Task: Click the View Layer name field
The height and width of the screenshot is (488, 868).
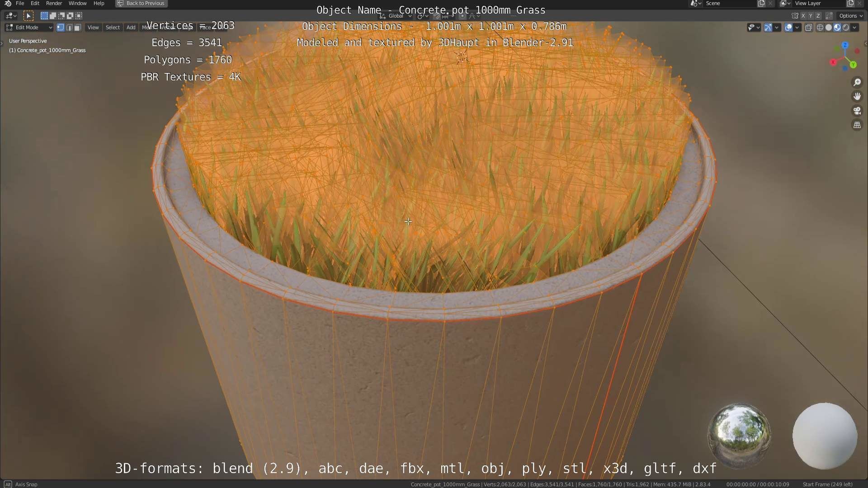Action: 819,3
